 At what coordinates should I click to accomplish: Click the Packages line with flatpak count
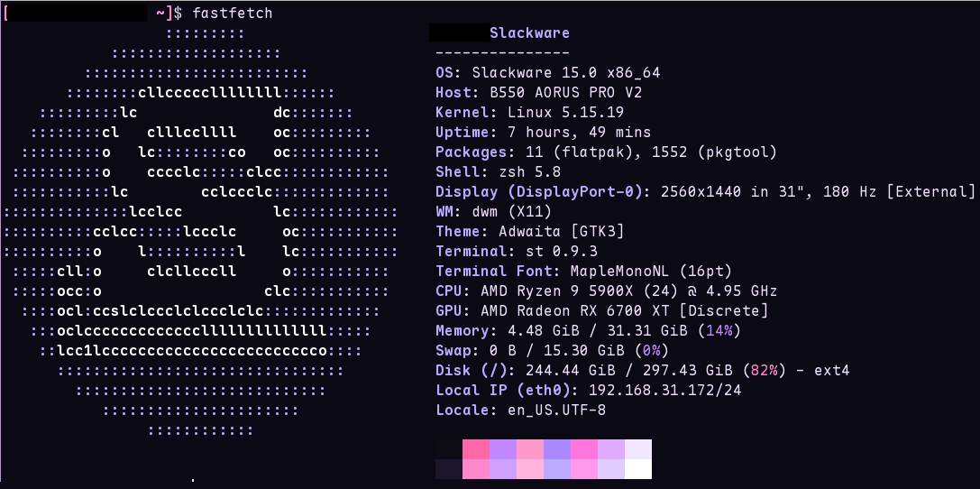pos(605,152)
